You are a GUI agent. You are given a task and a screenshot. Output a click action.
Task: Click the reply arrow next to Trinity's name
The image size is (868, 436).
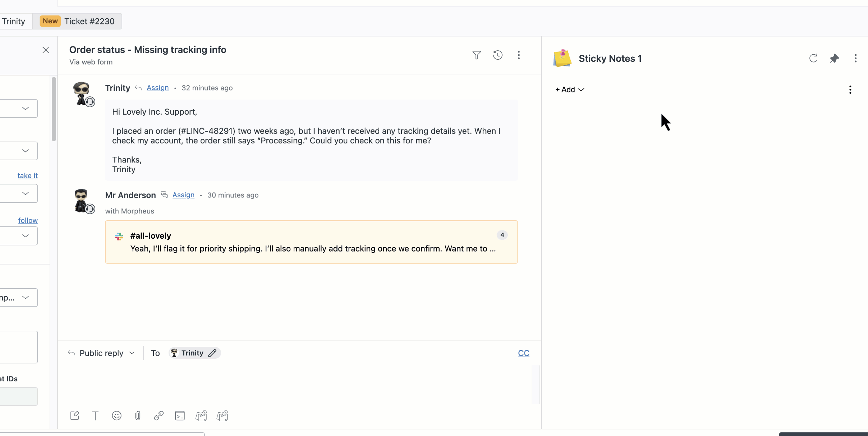coord(138,88)
